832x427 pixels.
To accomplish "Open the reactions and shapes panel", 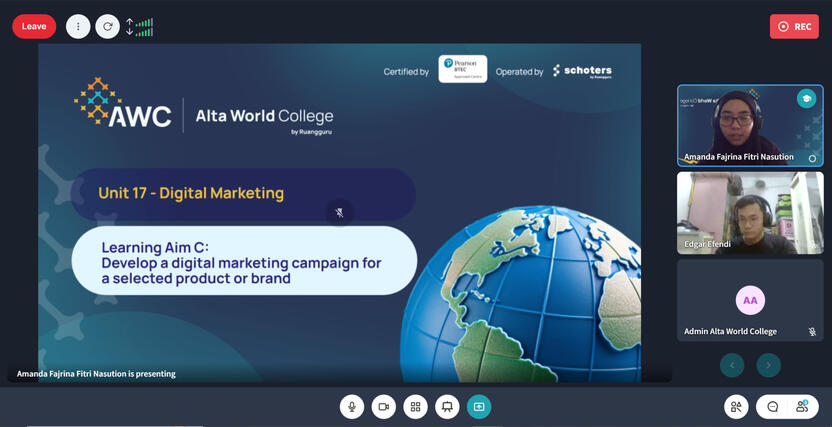I will 737,407.
